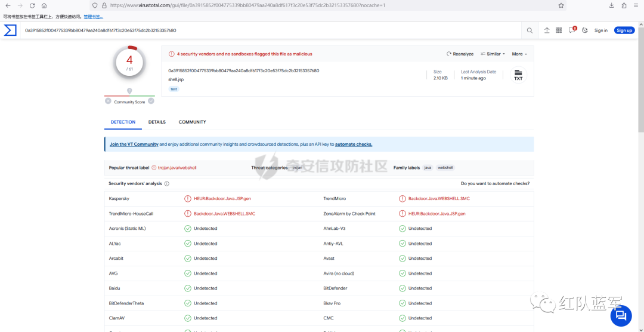Screen dimensions: 644x332
Task: Open the apps grid icon
Action: click(559, 30)
